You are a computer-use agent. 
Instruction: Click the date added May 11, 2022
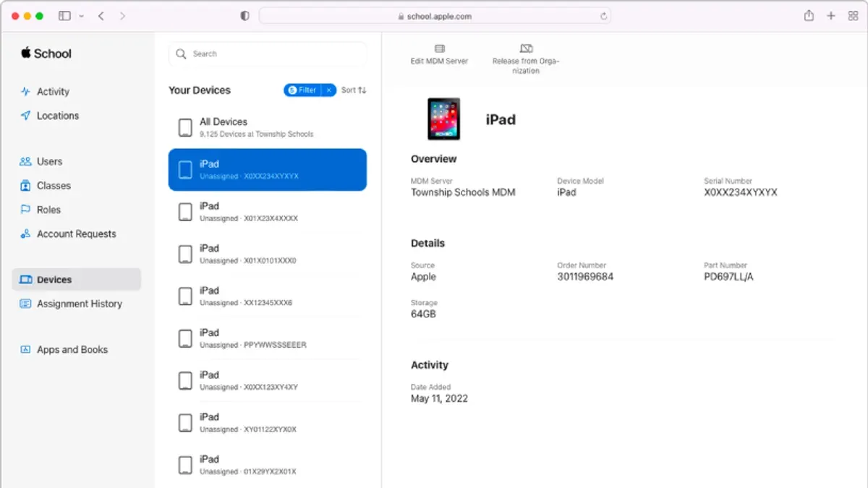click(x=439, y=398)
